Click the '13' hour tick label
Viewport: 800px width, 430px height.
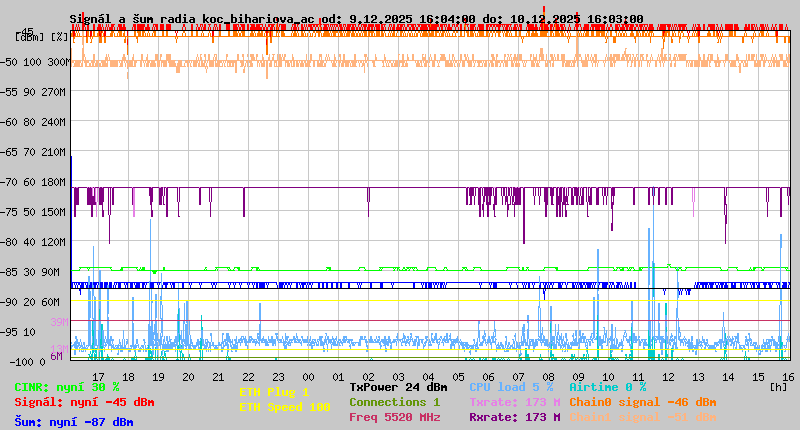pos(698,377)
